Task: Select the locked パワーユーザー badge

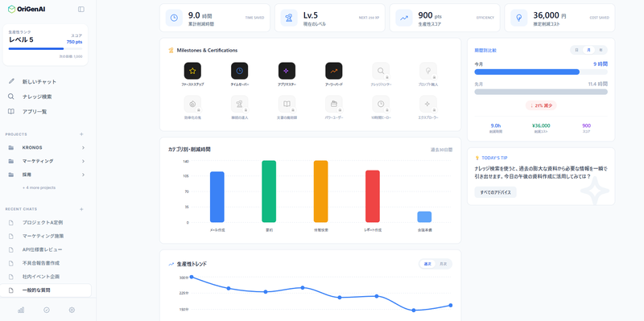Action: pyautogui.click(x=334, y=104)
